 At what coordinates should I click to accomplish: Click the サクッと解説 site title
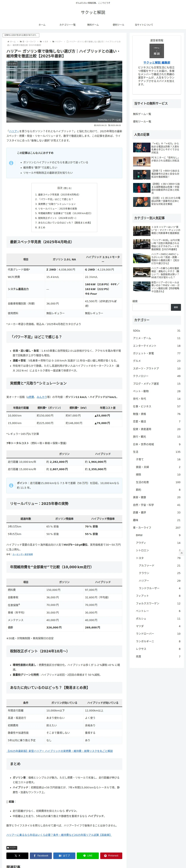point(93,12)
